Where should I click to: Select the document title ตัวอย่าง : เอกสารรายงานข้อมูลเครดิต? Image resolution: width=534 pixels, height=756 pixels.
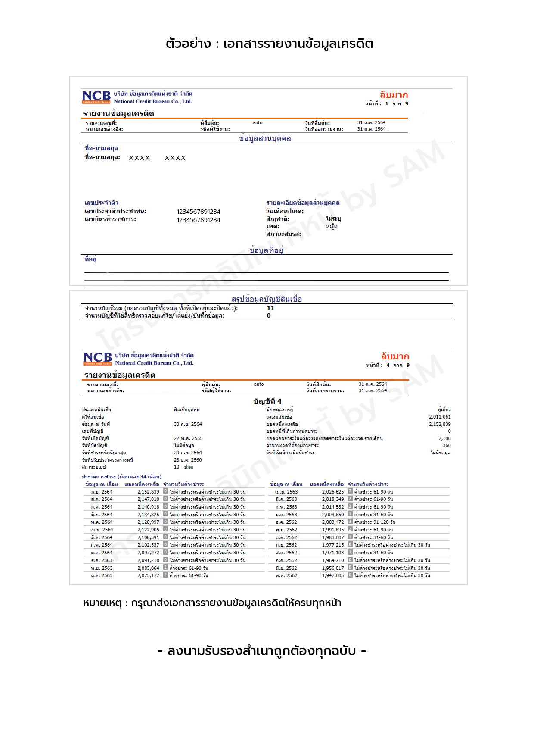269,44
